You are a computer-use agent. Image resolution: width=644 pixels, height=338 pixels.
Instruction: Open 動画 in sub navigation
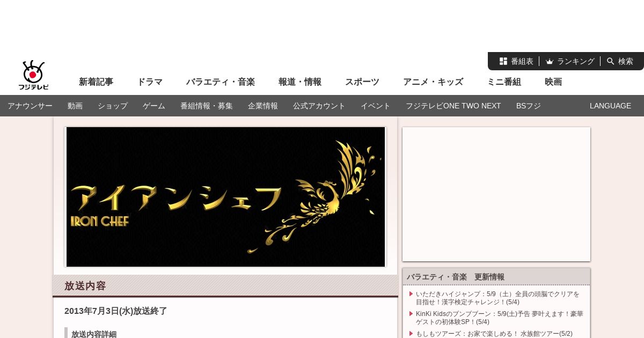pos(75,106)
